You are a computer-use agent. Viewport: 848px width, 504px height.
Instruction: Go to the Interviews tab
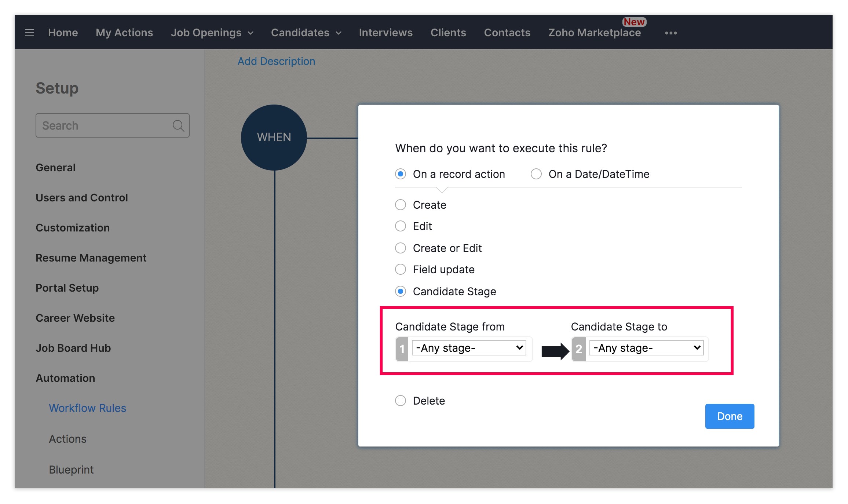(x=385, y=33)
